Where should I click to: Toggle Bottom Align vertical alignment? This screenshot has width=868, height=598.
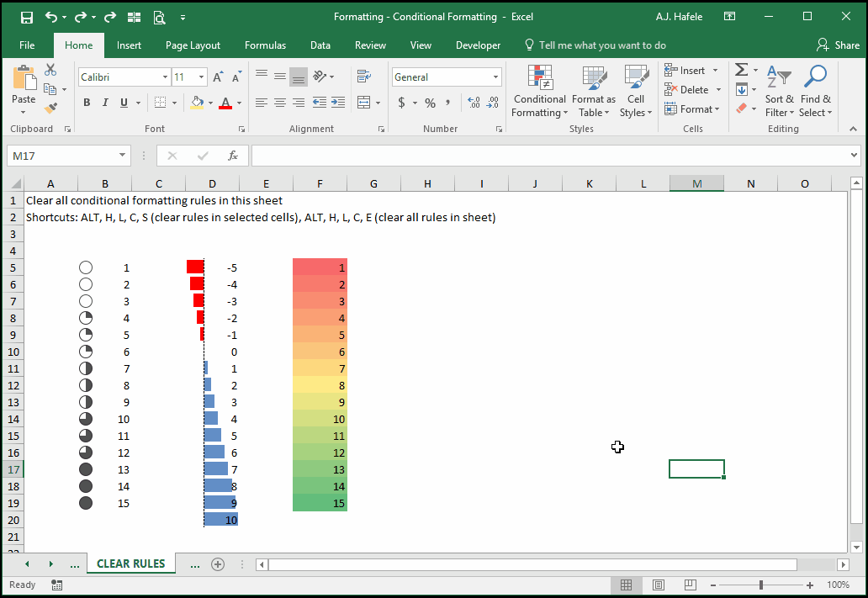(x=299, y=77)
